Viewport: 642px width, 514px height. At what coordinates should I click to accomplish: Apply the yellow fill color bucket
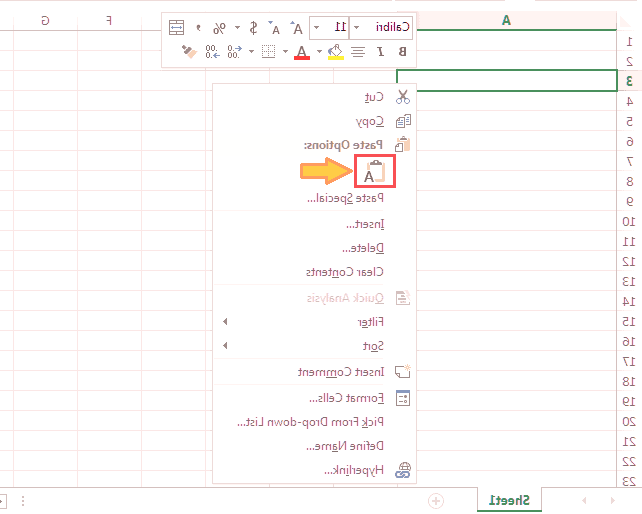336,52
